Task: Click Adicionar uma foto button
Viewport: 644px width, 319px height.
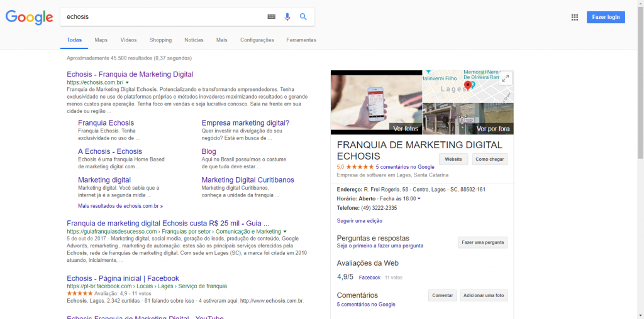Action: 484,295
